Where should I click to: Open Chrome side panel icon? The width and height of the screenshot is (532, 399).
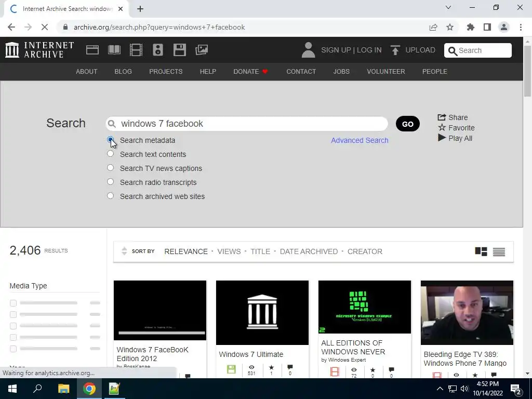click(487, 27)
